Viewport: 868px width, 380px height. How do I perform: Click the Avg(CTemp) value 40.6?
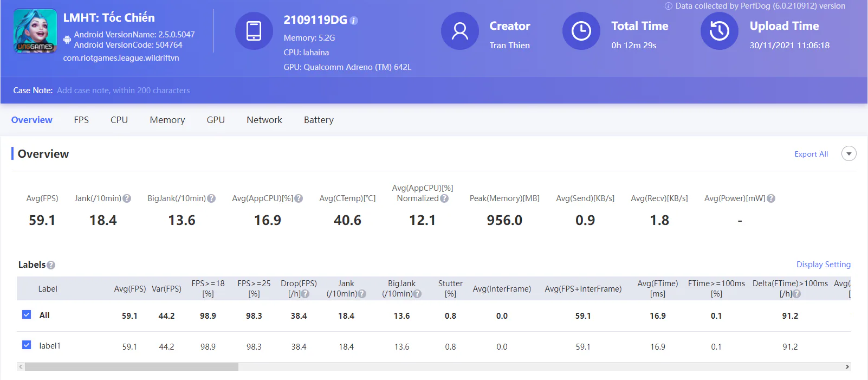pyautogui.click(x=347, y=220)
